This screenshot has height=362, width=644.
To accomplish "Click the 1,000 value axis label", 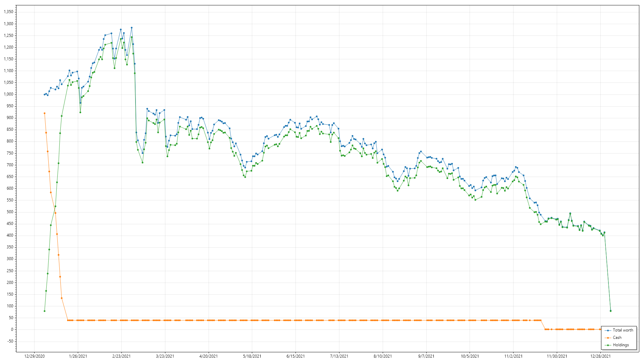I will [8, 94].
